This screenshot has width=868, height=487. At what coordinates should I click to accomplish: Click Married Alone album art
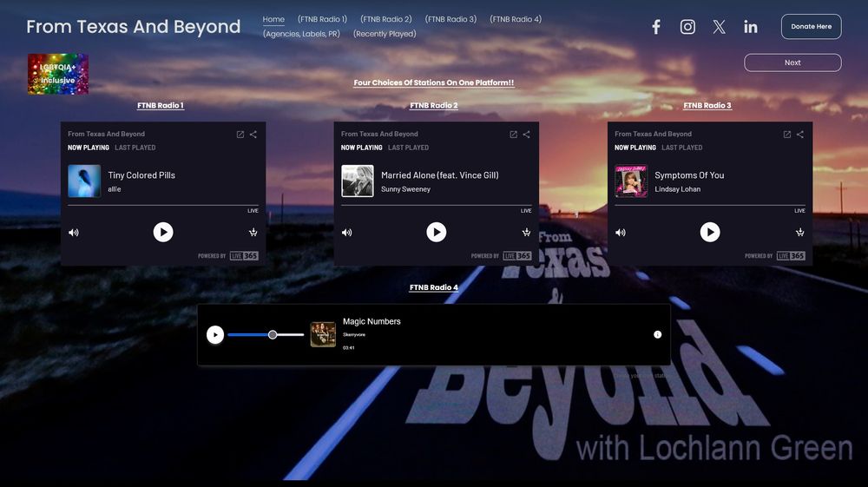[358, 181]
